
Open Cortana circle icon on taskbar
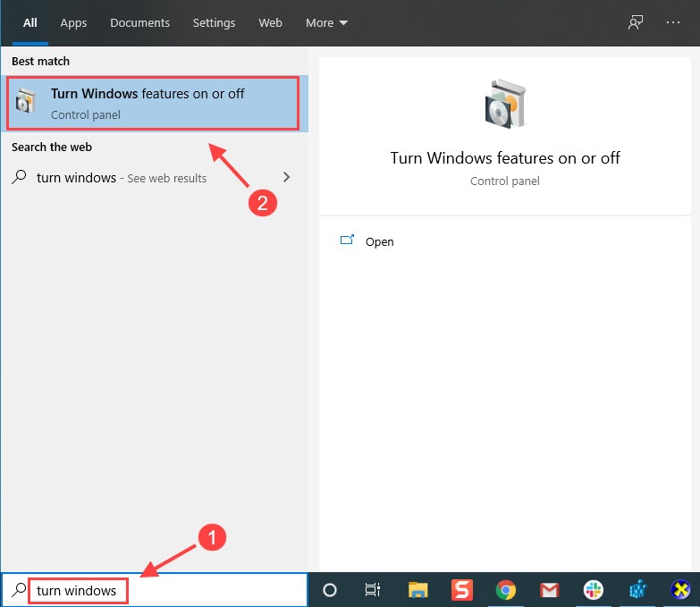click(330, 590)
